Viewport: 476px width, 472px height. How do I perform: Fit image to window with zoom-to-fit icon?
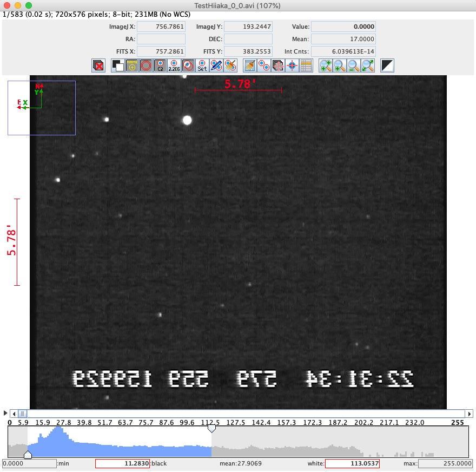click(x=368, y=66)
